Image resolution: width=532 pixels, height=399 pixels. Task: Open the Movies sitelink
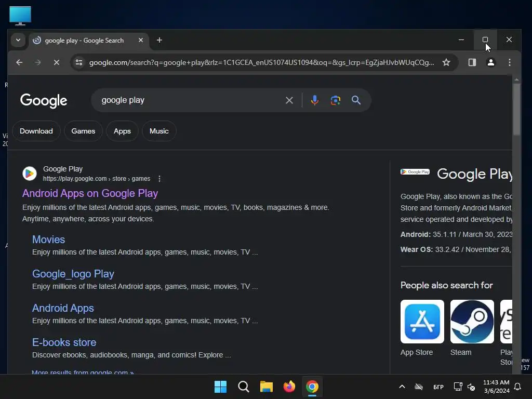click(x=48, y=240)
